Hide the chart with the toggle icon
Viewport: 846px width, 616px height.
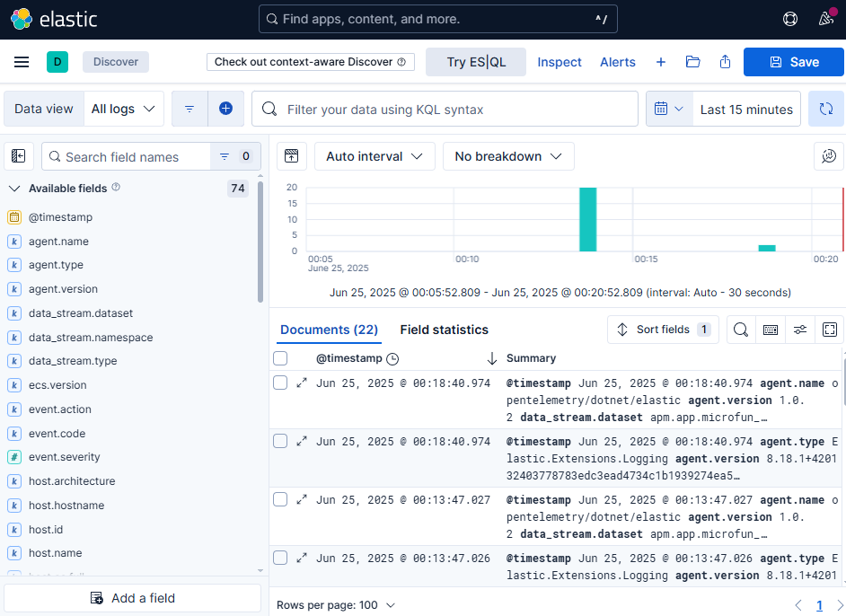[x=291, y=156]
